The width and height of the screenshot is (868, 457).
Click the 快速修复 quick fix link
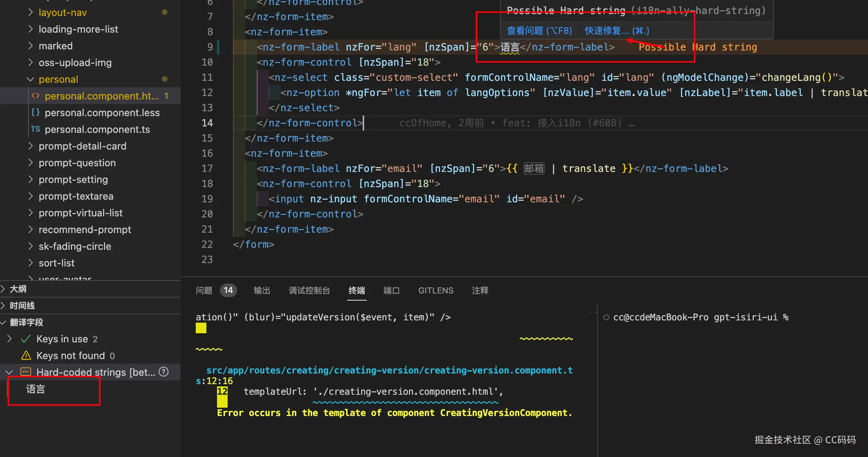point(617,31)
